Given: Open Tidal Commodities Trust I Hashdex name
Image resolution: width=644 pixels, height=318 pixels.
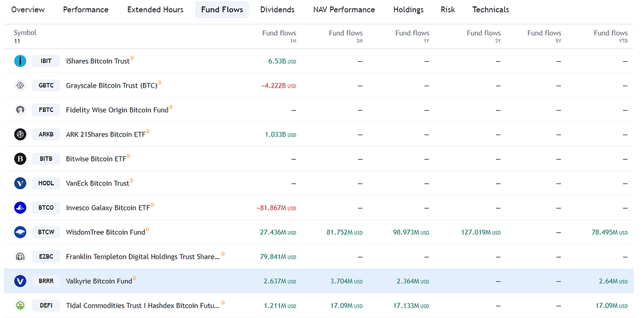Looking at the screenshot, I should point(142,306).
